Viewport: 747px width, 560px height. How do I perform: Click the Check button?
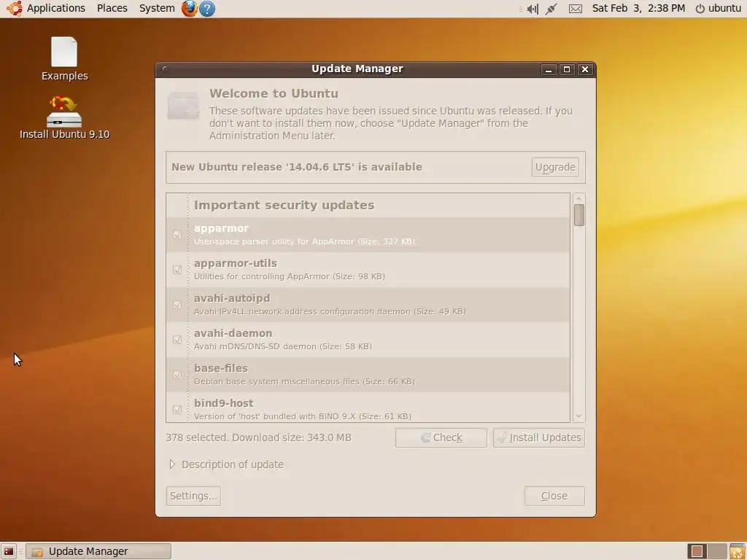pos(441,437)
